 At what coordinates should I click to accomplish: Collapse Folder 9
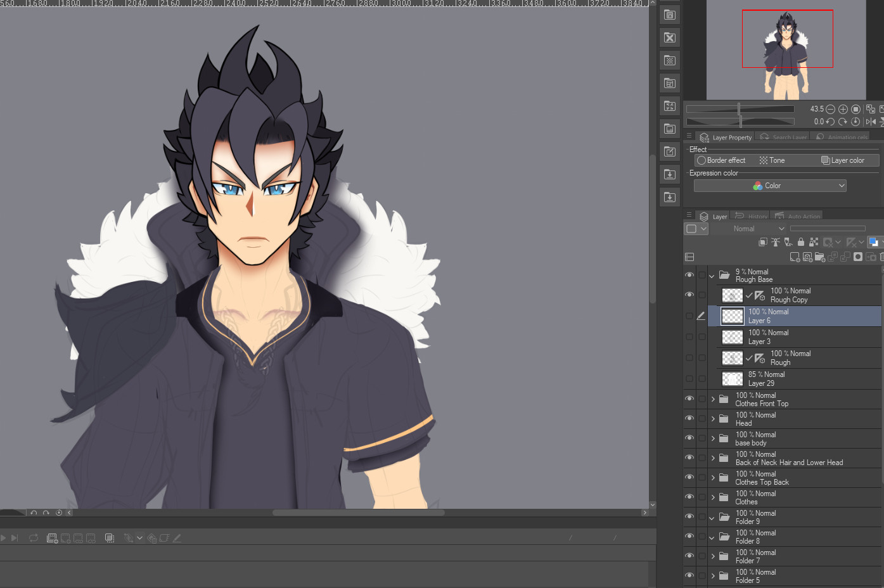click(712, 518)
